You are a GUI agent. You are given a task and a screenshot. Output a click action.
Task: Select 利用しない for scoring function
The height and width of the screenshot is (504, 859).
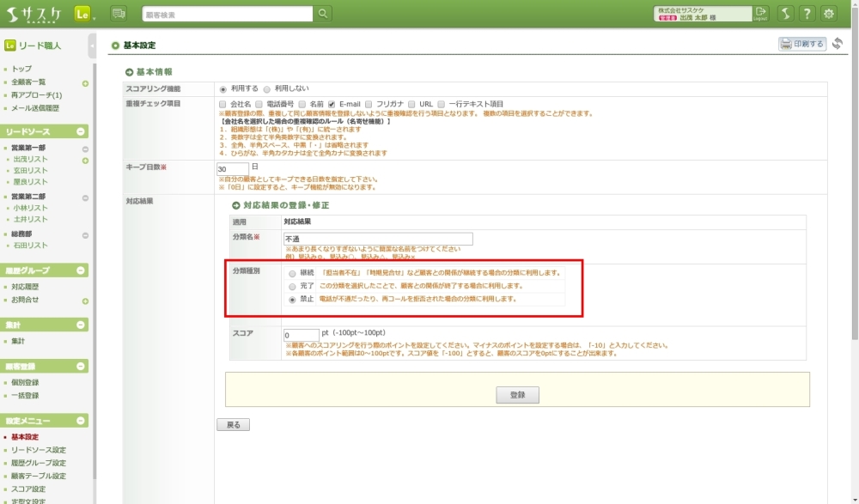point(267,88)
